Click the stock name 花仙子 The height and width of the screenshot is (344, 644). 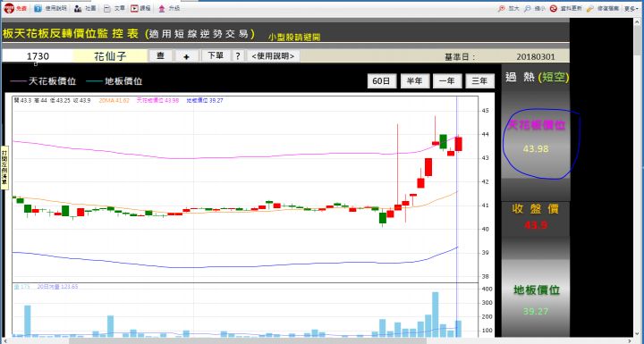click(110, 56)
